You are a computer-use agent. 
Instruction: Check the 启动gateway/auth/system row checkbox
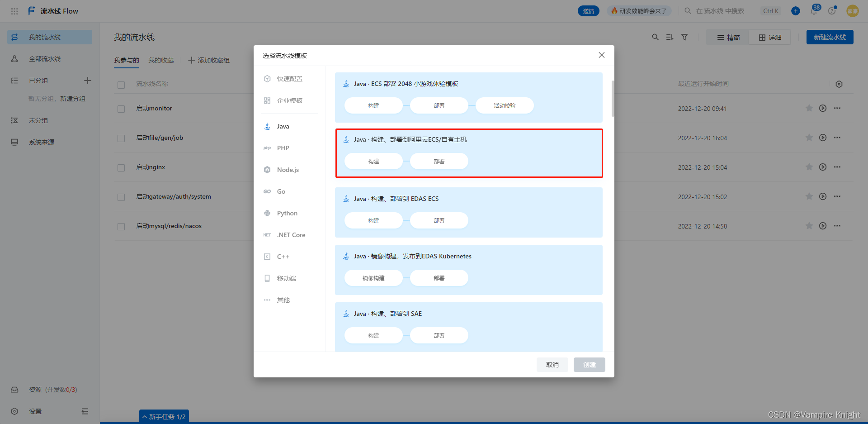coord(121,197)
